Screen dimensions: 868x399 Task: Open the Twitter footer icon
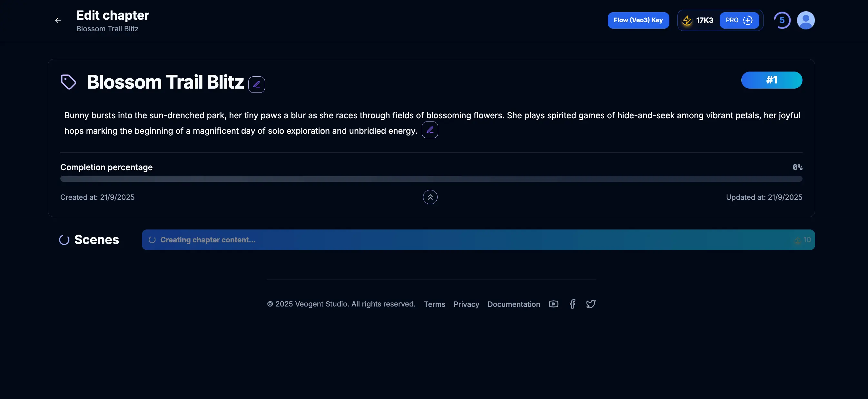pyautogui.click(x=591, y=304)
